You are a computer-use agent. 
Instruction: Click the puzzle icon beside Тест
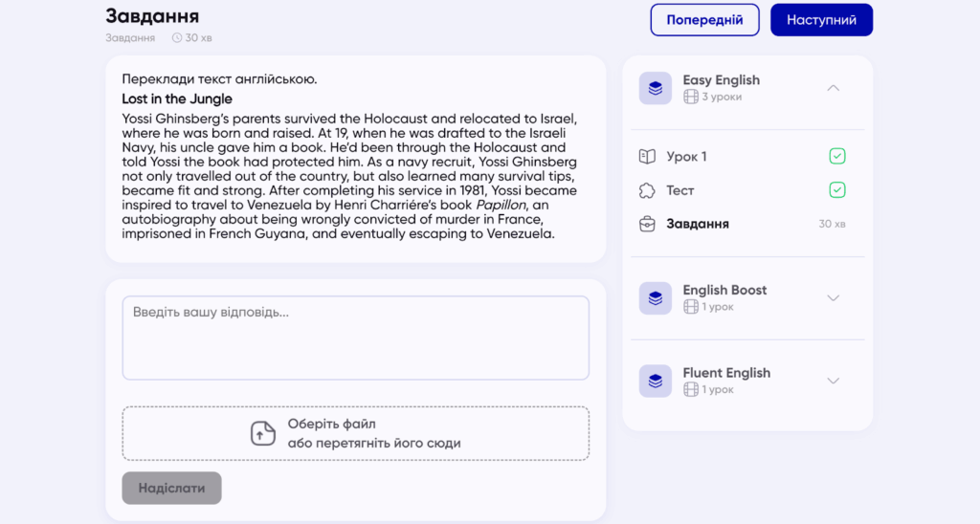click(x=648, y=190)
